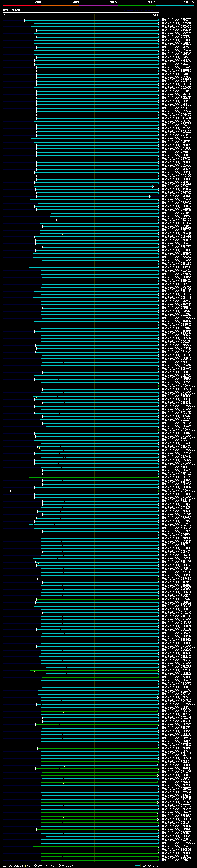Click the orange ~40% identity color segment
The height and width of the screenshot is (868, 197).
(60, 6)
